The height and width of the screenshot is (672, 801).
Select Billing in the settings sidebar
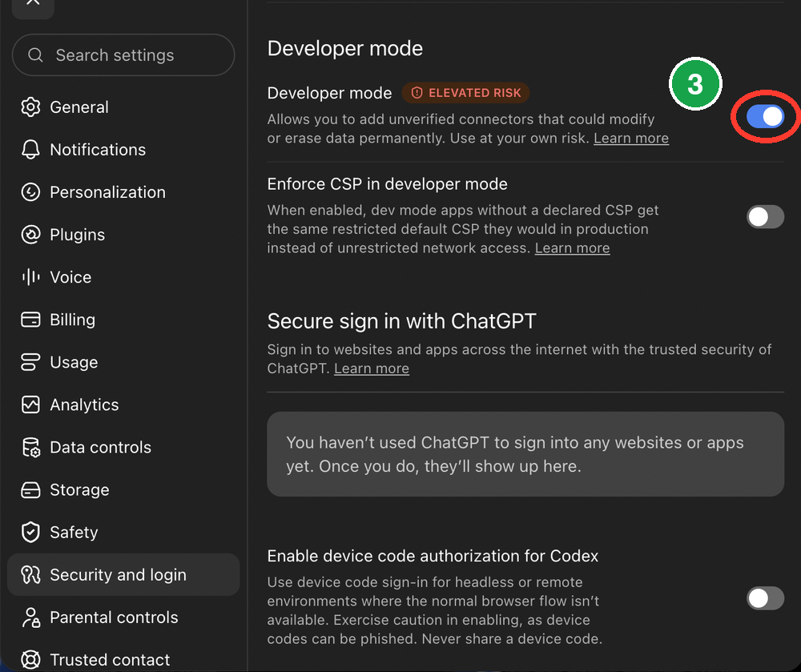tap(123, 320)
